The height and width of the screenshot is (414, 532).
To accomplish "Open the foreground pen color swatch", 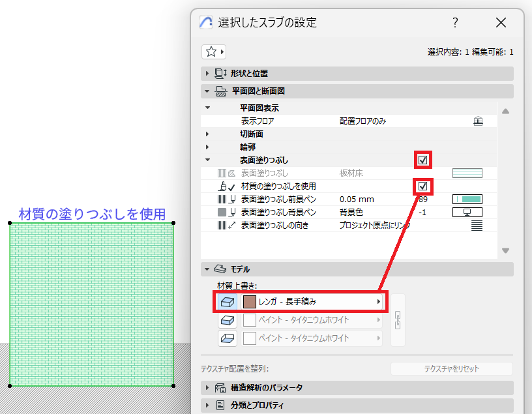I will click(467, 200).
